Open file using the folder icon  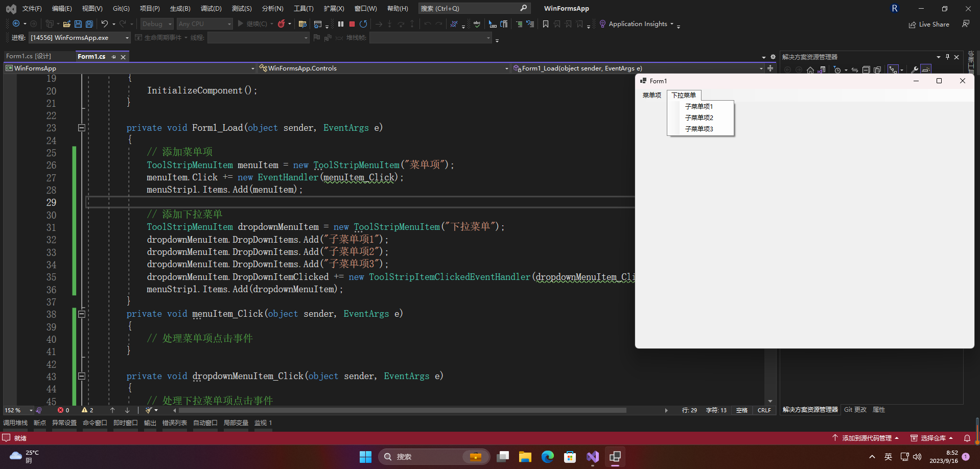coord(66,24)
